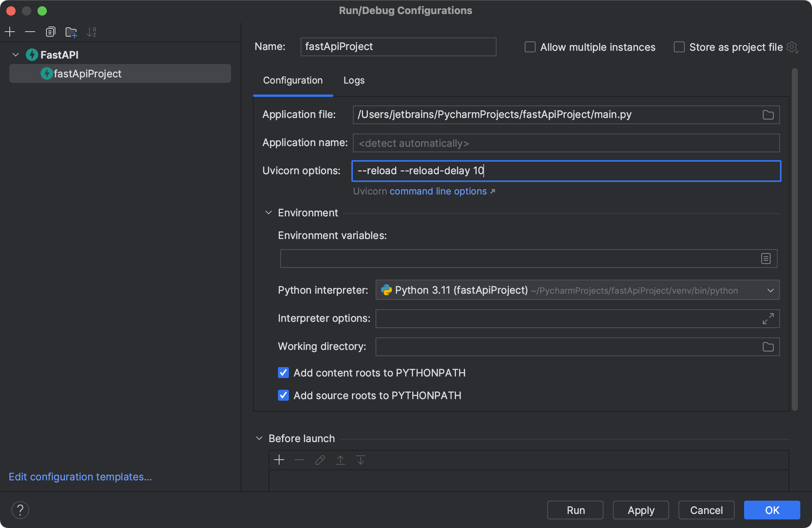Screen dimensions: 812x528
Task: Select the Configuration tab
Action: click(x=293, y=80)
